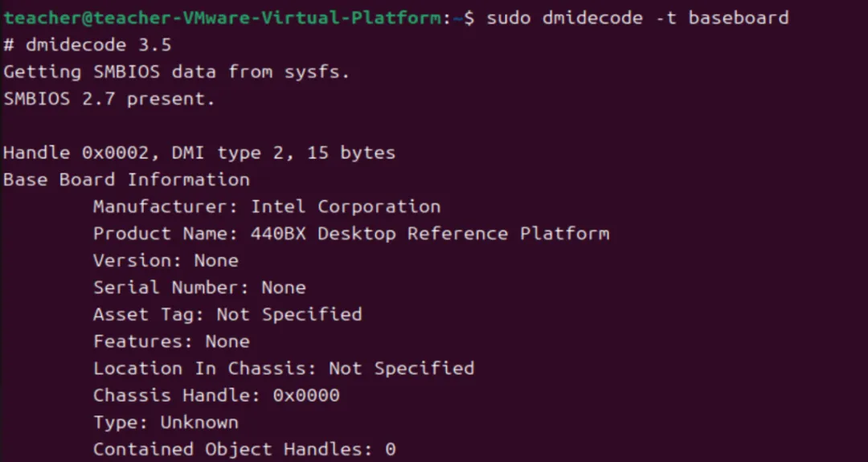Viewport: 868px width, 462px height.
Task: Click the '# dmidecode 3.5' version line
Action: coord(88,45)
